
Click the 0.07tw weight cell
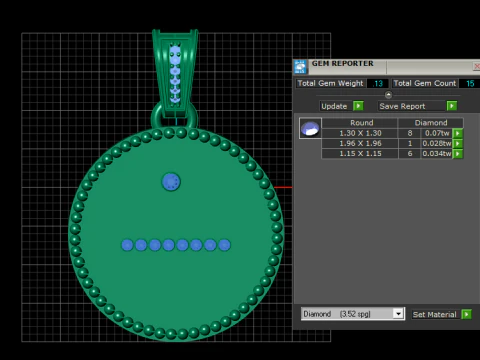[x=437, y=133]
